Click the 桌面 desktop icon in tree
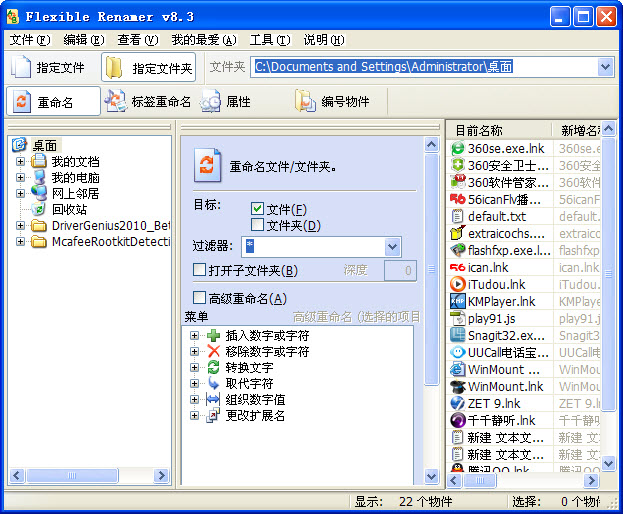Image resolution: width=623 pixels, height=514 pixels. [x=19, y=145]
